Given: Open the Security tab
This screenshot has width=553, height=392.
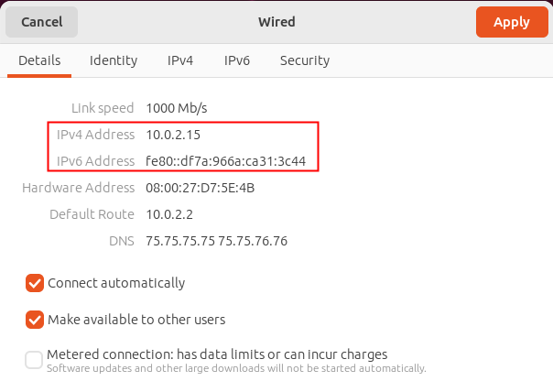Looking at the screenshot, I should click(x=304, y=60).
